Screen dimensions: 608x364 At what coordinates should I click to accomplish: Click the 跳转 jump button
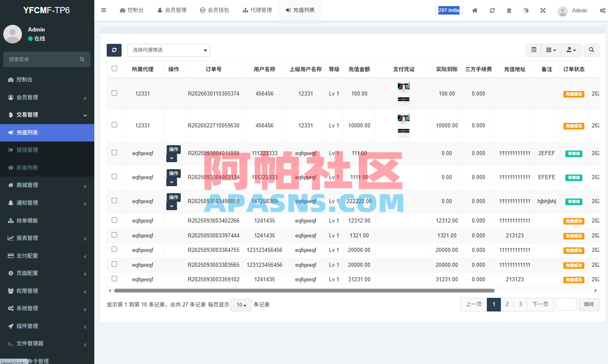click(x=589, y=304)
